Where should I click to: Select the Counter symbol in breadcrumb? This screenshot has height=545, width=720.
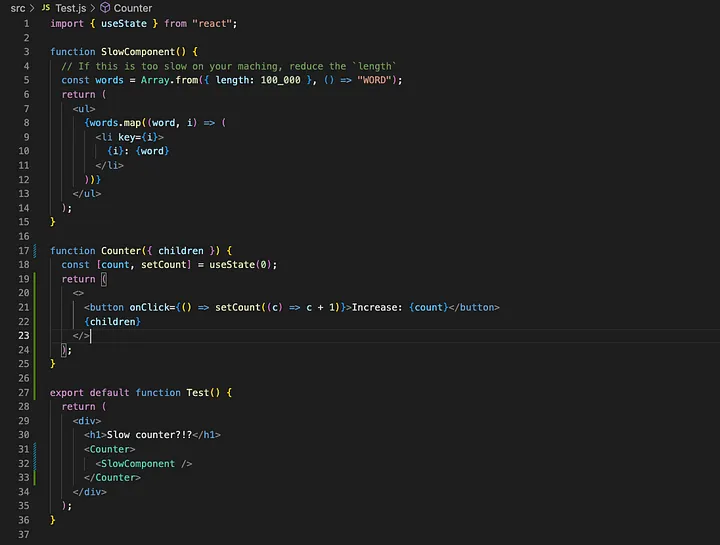[133, 8]
